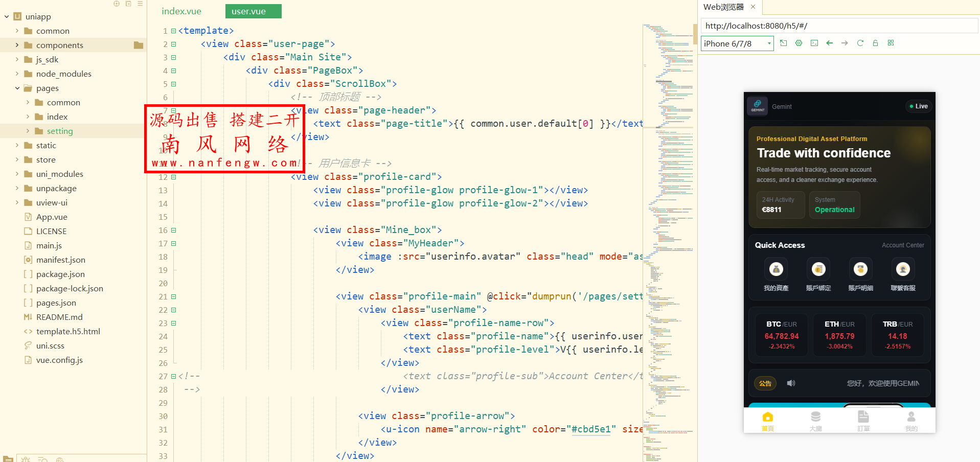Viewport: 980px width, 462px height.
Task: Refresh the preview page in the web browser
Action: click(860, 43)
